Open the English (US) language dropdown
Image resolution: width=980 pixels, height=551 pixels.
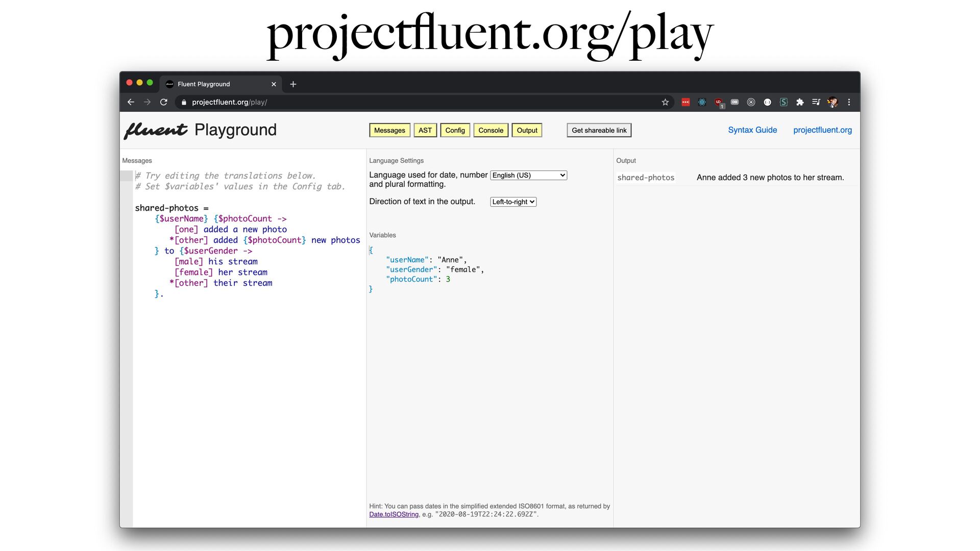point(528,175)
